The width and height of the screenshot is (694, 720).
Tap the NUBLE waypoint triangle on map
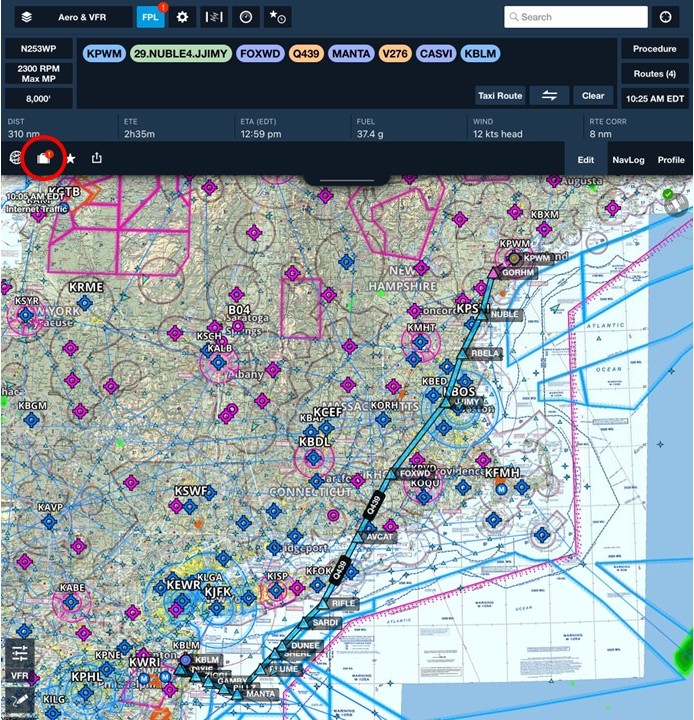pyautogui.click(x=482, y=315)
